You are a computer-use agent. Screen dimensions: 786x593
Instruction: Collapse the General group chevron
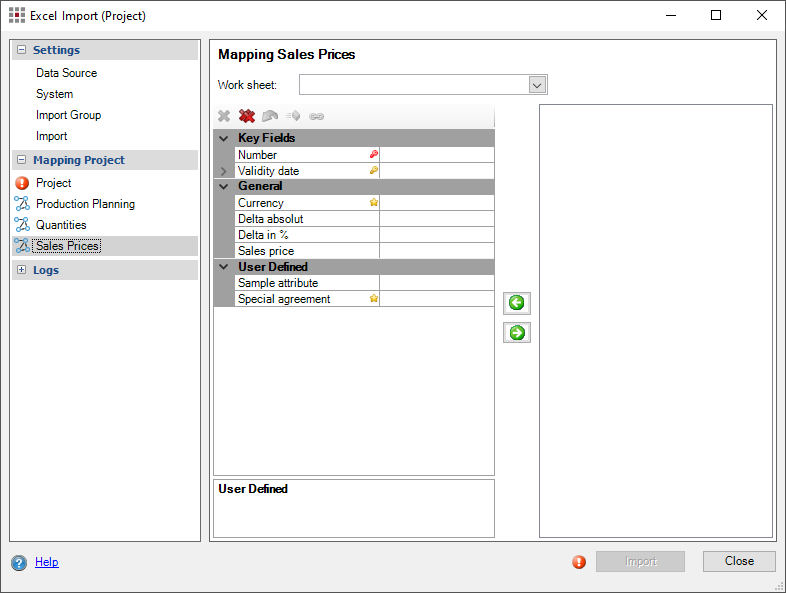pos(223,186)
